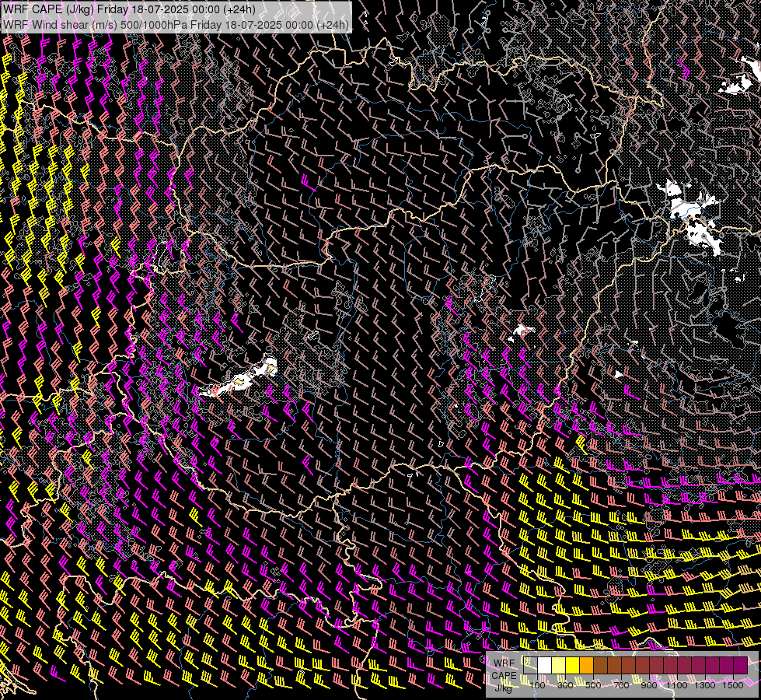
Task: Select the transparent first legend swatch
Action: pyautogui.click(x=530, y=666)
